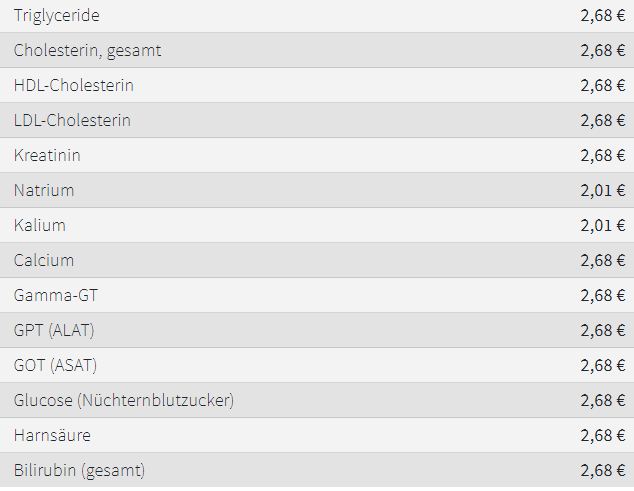Select the price in the Triglyceride row

pos(602,16)
